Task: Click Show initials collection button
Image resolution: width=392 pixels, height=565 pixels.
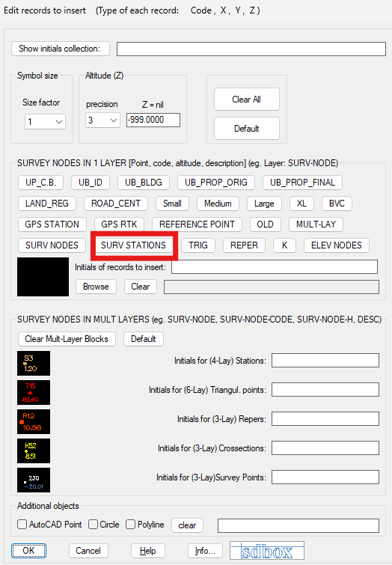Action: [x=61, y=49]
